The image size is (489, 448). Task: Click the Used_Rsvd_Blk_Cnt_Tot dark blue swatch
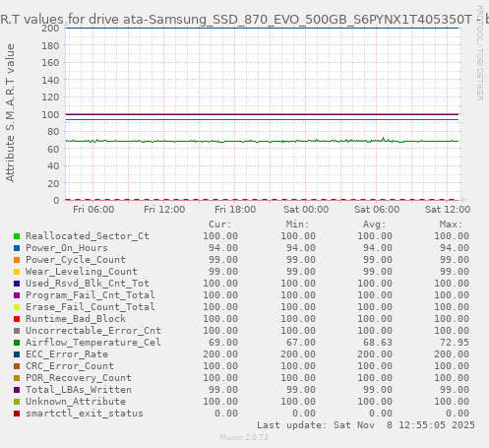(17, 284)
